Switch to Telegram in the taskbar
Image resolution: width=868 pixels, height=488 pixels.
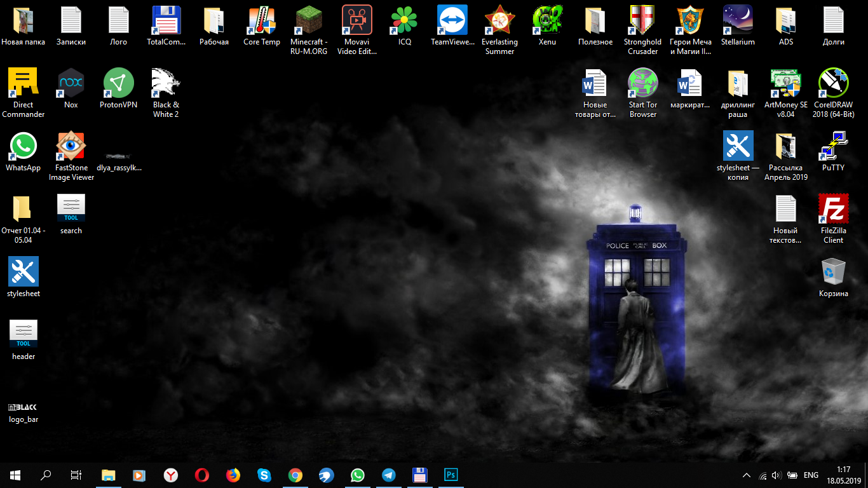point(388,475)
